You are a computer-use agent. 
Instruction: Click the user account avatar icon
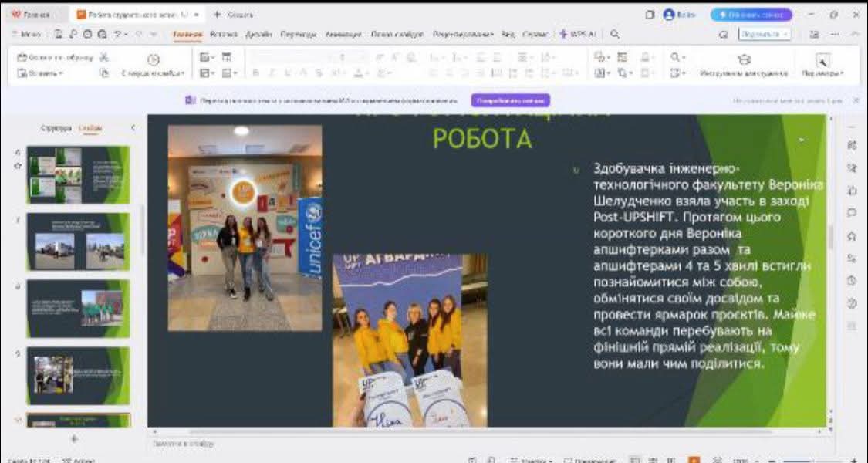(x=669, y=15)
